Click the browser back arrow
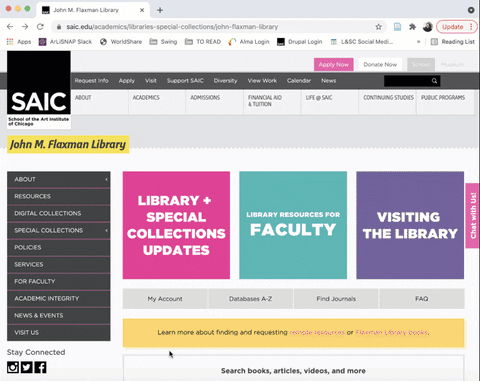The height and width of the screenshot is (381, 480). pos(10,27)
